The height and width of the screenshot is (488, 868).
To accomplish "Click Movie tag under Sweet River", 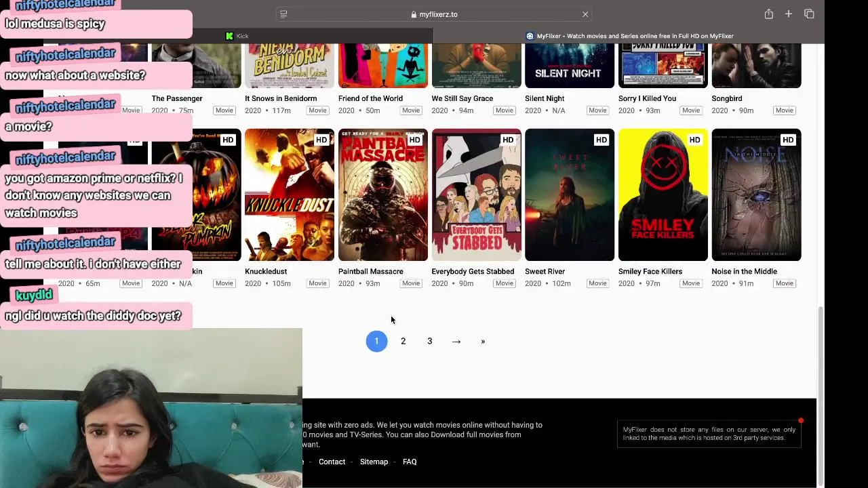I will click(x=597, y=283).
